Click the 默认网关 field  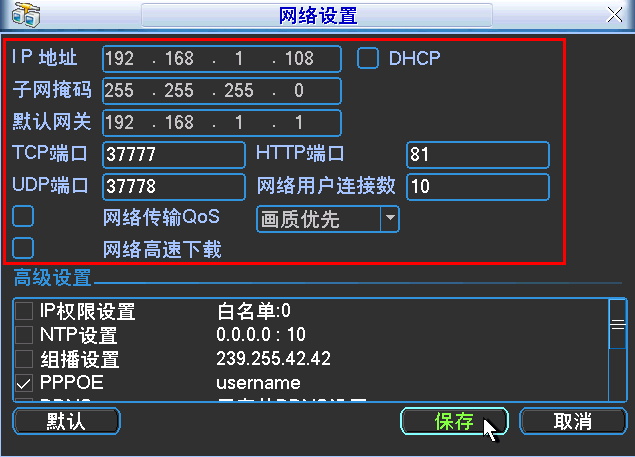pos(221,123)
